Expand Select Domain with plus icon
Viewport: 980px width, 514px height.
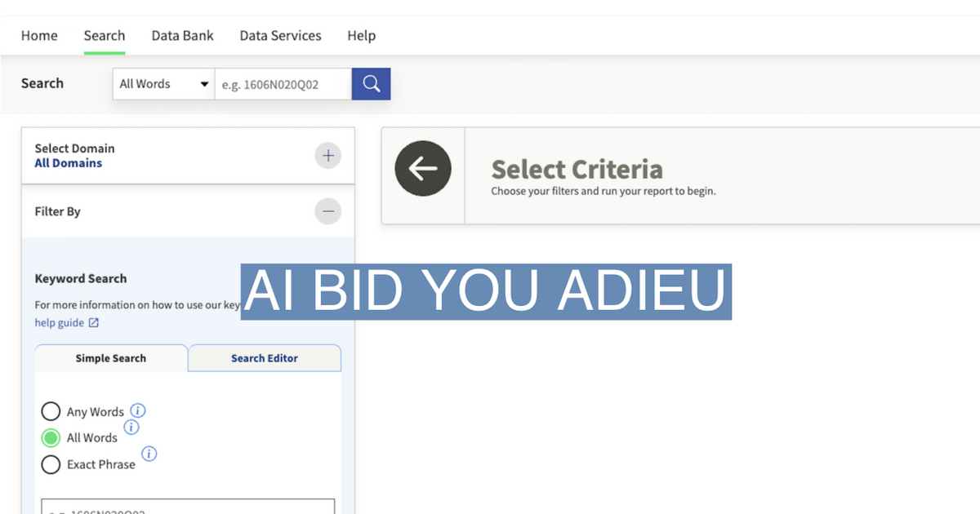(x=327, y=156)
